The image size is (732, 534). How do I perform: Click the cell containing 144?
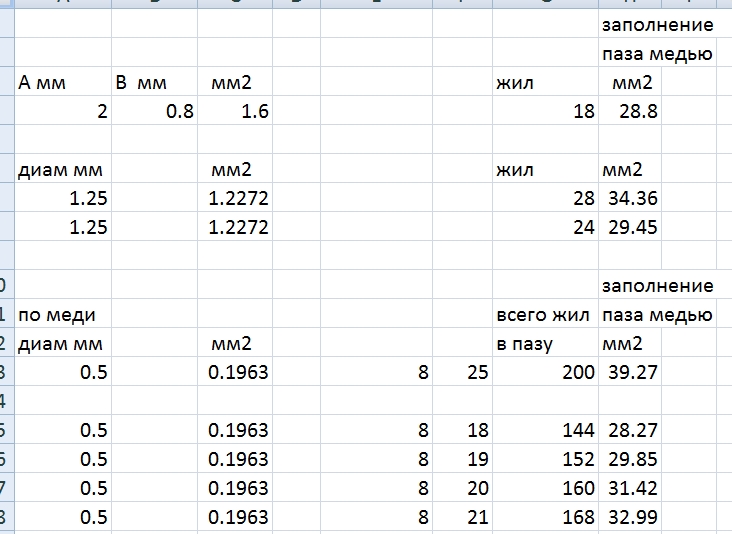(x=544, y=431)
